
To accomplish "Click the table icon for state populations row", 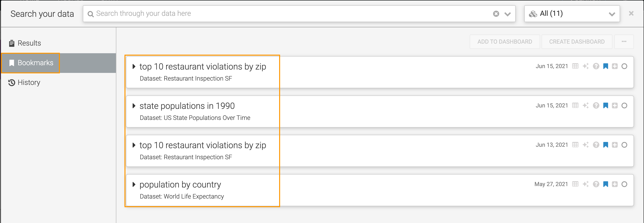I will (575, 106).
